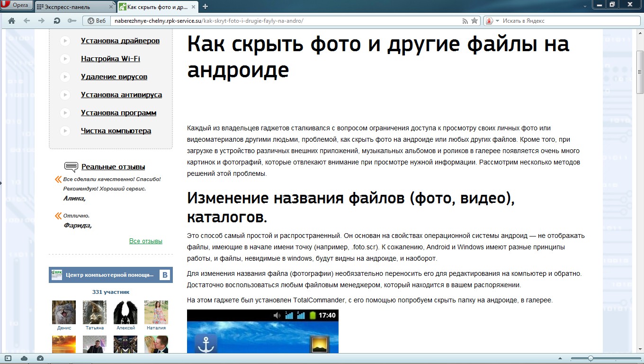Bookmark the page with star icon
Screen dimensions: 644x364
474,21
